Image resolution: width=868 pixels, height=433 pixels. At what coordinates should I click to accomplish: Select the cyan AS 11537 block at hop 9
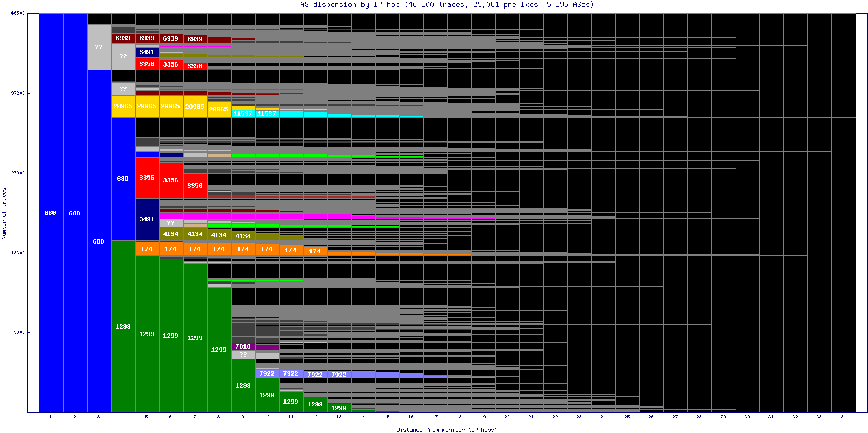click(x=243, y=114)
